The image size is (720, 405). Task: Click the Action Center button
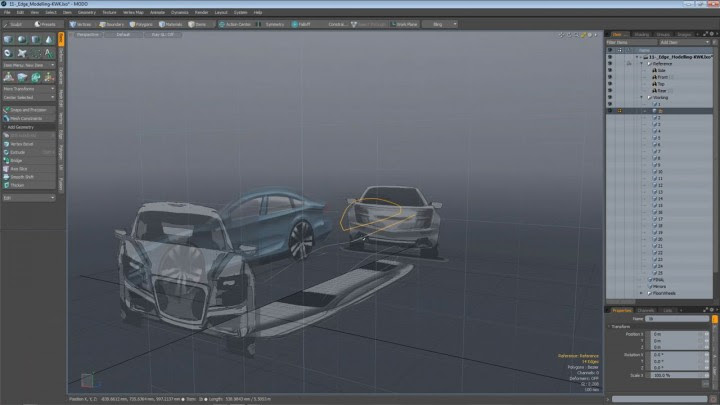237,23
